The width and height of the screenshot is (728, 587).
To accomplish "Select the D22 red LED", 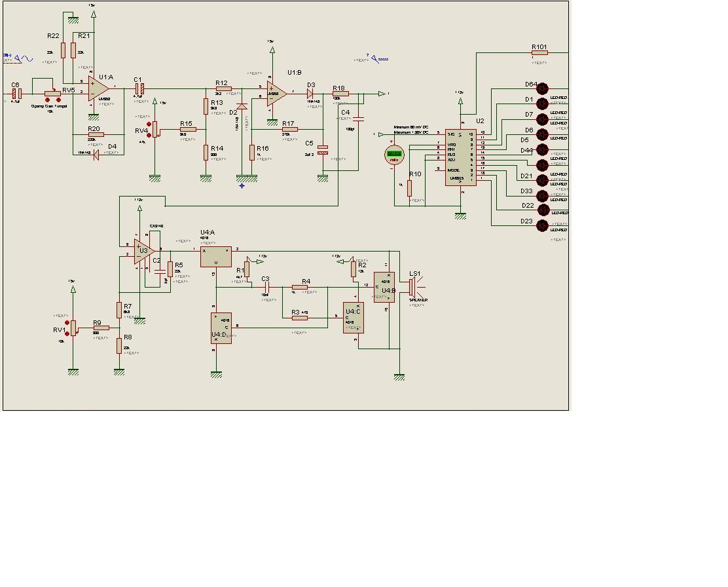I will click(x=542, y=210).
